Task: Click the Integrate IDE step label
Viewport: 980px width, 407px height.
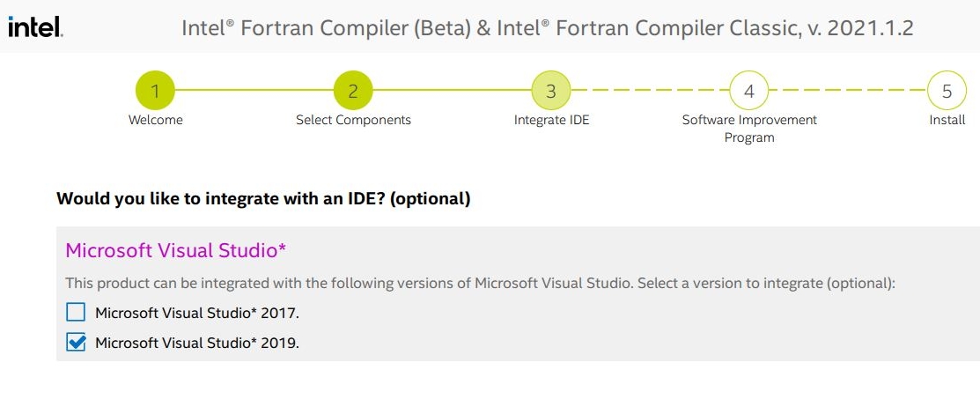Action: 551,120
